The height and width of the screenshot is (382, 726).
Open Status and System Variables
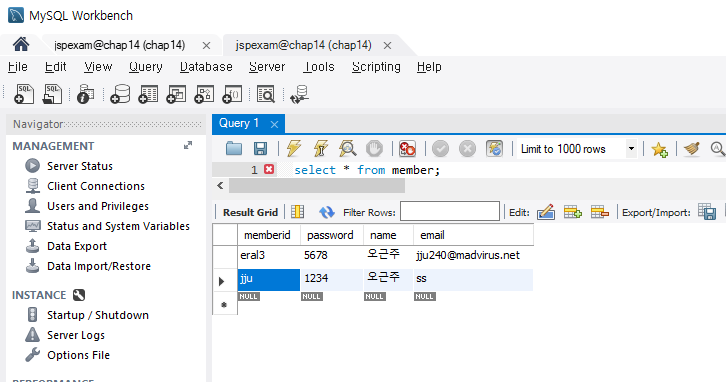click(118, 226)
